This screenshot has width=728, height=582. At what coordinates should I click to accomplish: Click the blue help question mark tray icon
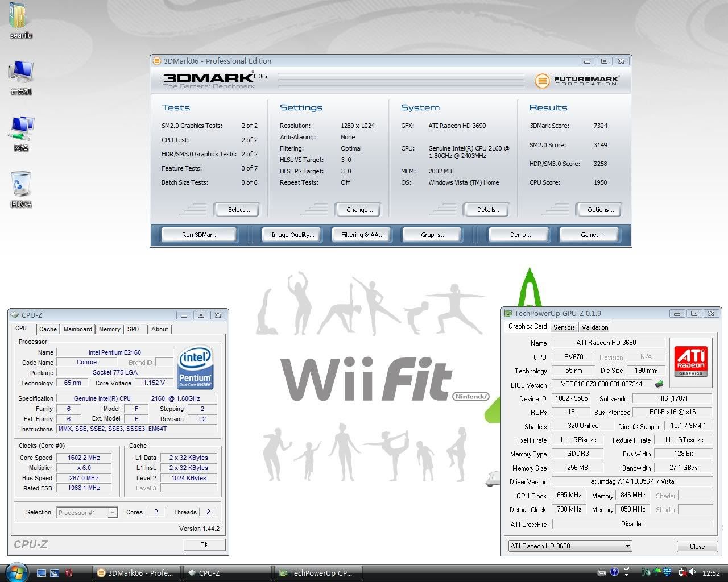pos(614,572)
